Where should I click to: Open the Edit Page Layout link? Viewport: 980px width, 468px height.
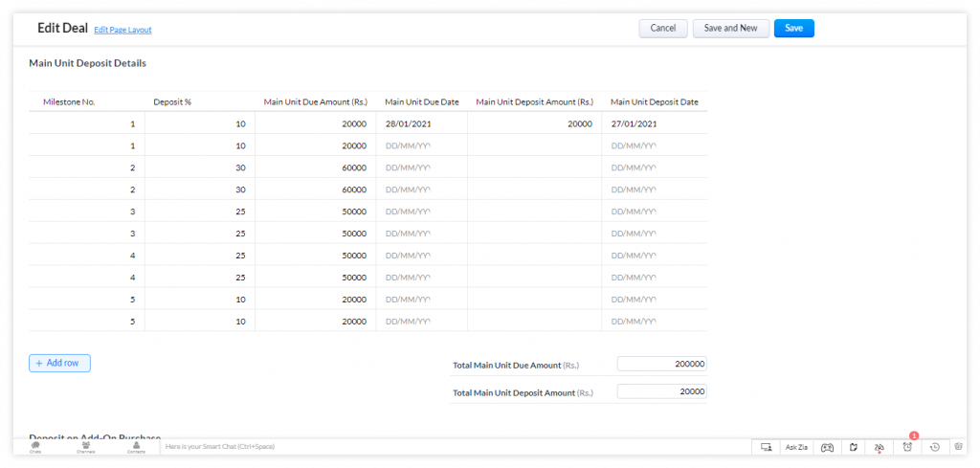point(122,30)
